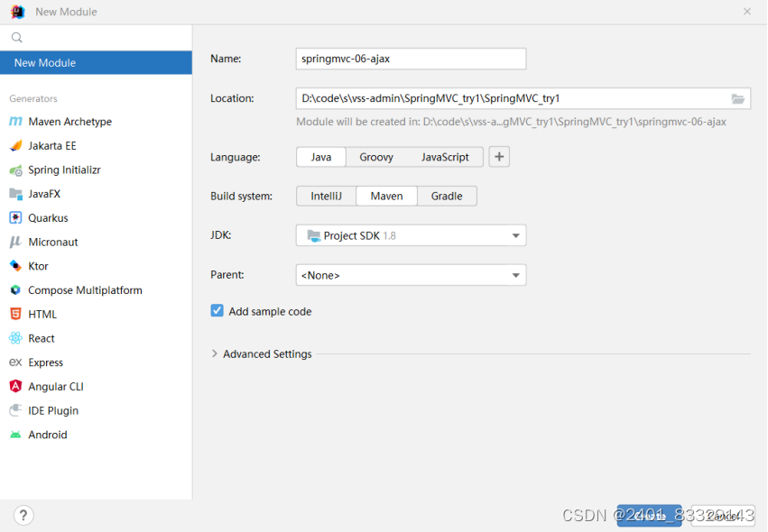The height and width of the screenshot is (532, 768).
Task: Select the Ktor label
Action: (38, 266)
